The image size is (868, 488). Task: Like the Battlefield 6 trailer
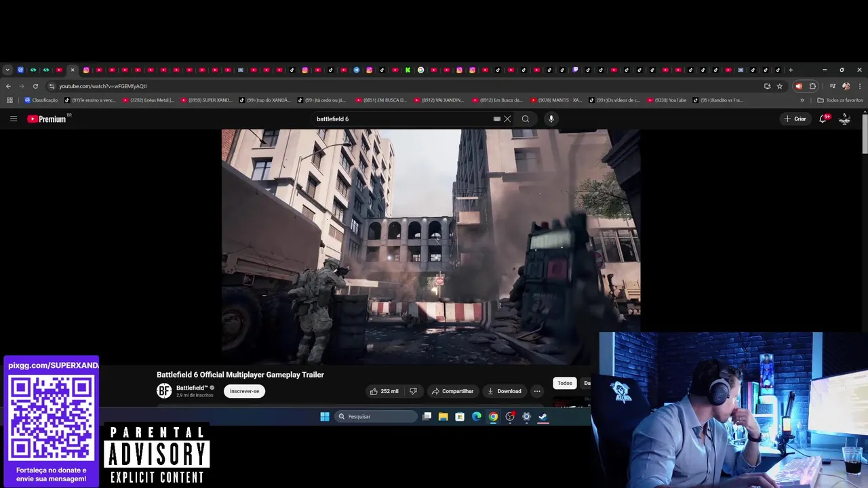coord(384,391)
